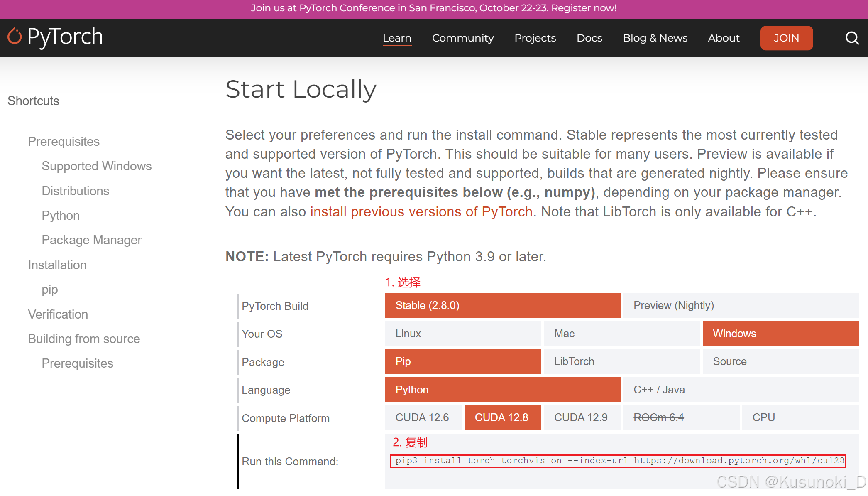Screen dimensions: 868x496
Task: Go to Package Manager shortcut
Action: click(x=91, y=240)
